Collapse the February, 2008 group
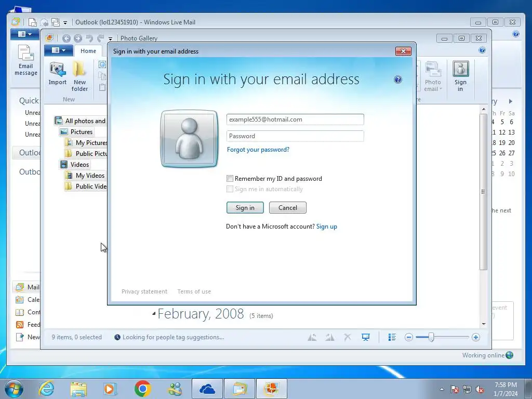The height and width of the screenshot is (399, 532). tap(154, 314)
